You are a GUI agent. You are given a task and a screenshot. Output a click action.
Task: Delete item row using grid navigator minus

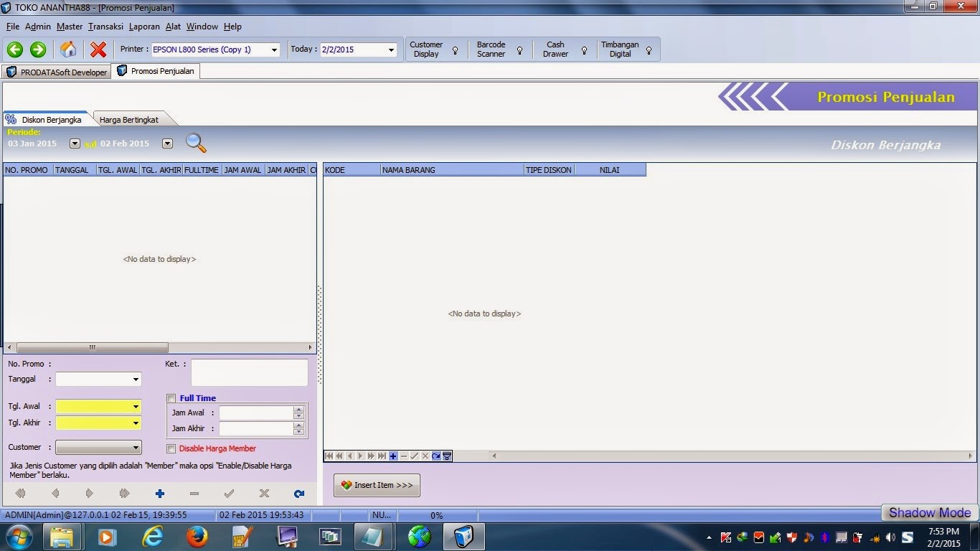click(404, 456)
